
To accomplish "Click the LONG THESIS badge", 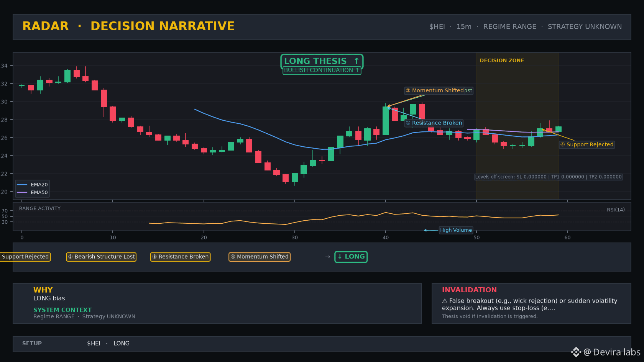I will [322, 61].
